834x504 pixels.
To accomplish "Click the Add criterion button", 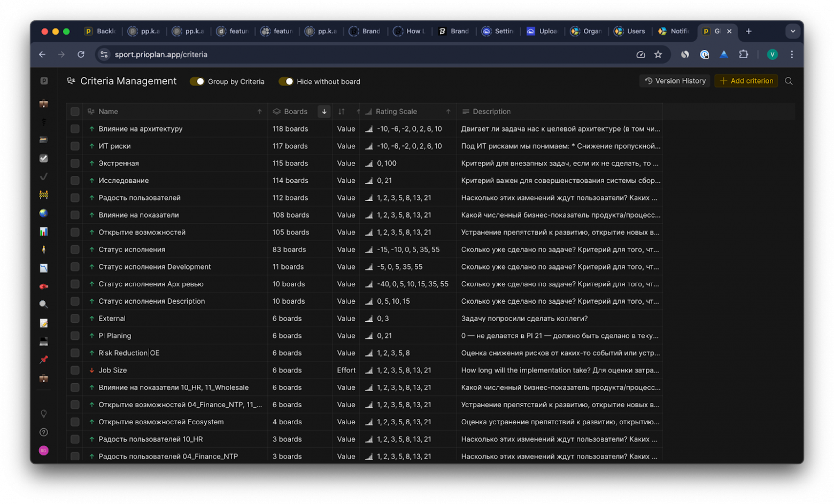I will pyautogui.click(x=746, y=81).
